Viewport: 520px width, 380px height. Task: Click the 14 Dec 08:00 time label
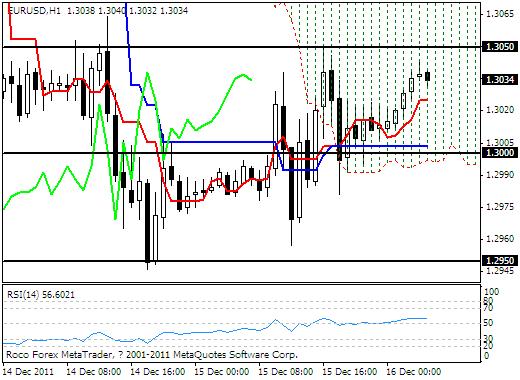coord(94,372)
